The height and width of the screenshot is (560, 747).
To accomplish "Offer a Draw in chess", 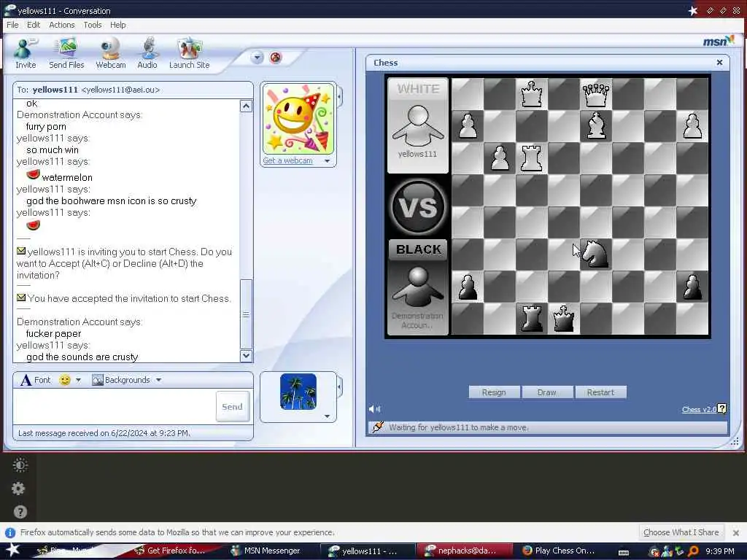I will point(547,392).
